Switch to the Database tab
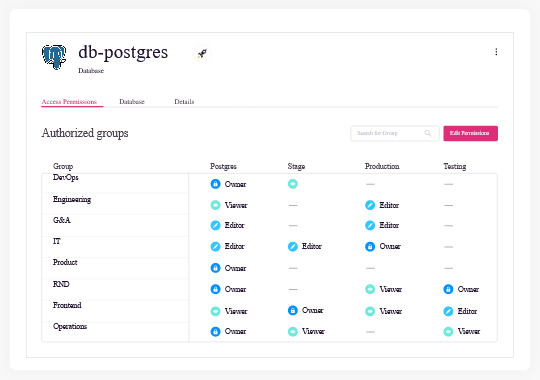This screenshot has width=540, height=380. click(x=132, y=102)
